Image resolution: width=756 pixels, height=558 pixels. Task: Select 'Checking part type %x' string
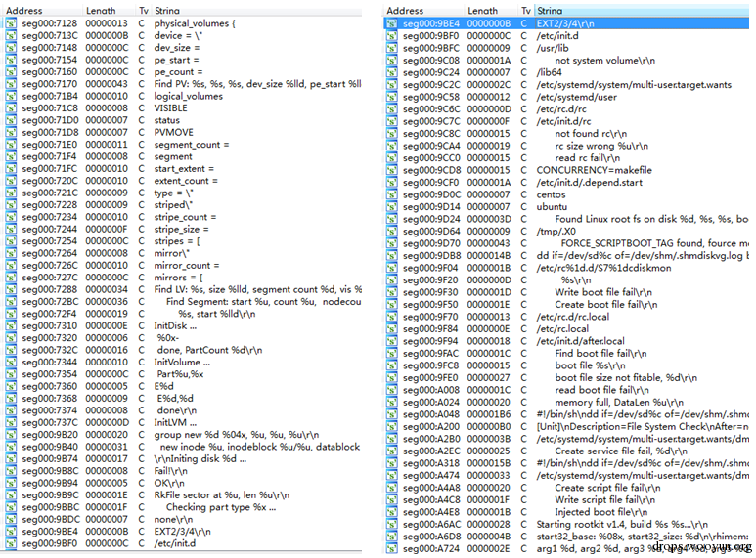click(x=221, y=507)
